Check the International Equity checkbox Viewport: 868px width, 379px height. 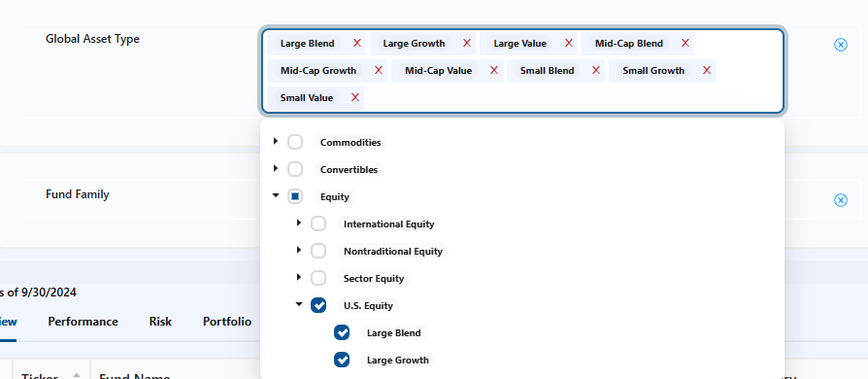[318, 224]
